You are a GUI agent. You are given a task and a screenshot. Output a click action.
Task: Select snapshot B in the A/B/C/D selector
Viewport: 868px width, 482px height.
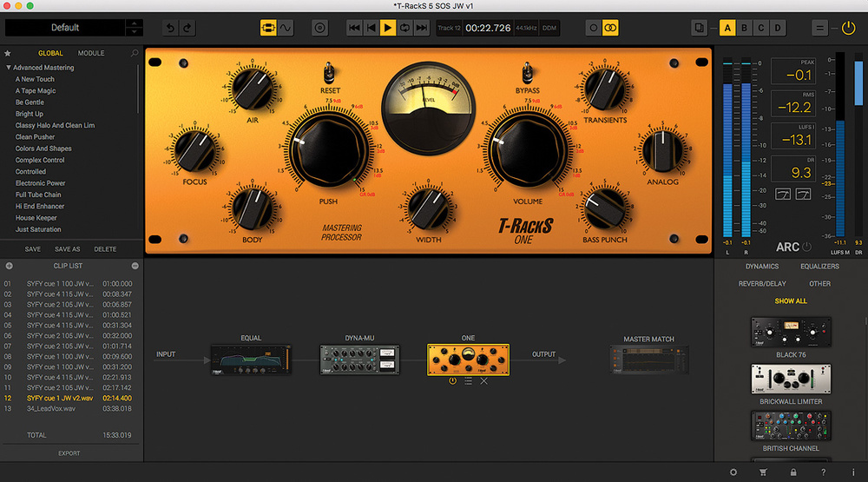coord(745,29)
